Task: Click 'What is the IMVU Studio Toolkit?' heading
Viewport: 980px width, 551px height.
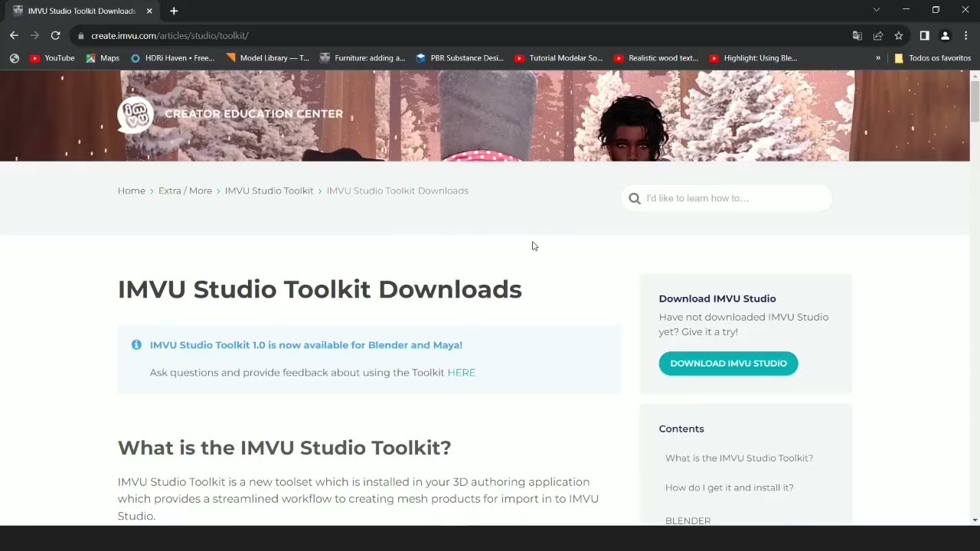Action: tap(284, 448)
